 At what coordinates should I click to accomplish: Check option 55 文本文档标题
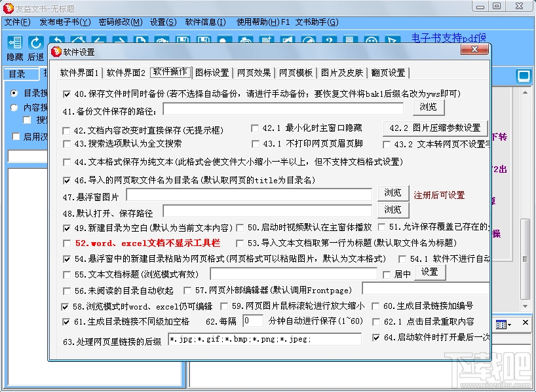[68, 274]
